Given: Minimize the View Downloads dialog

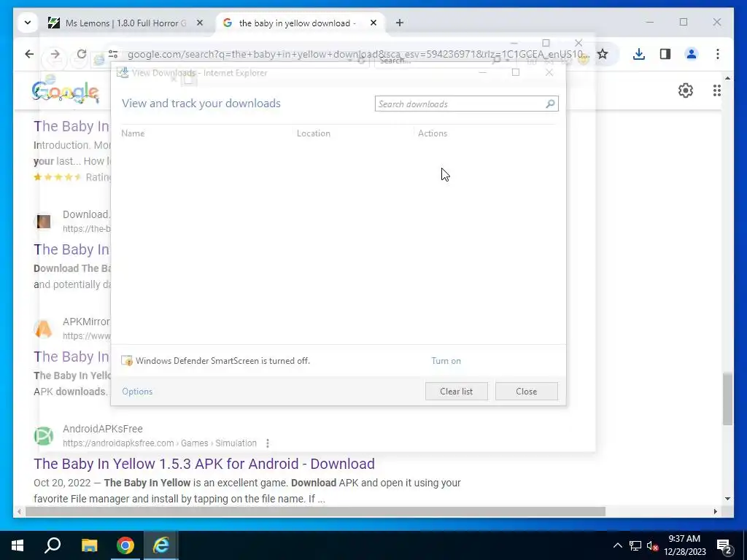Looking at the screenshot, I should coord(483,72).
